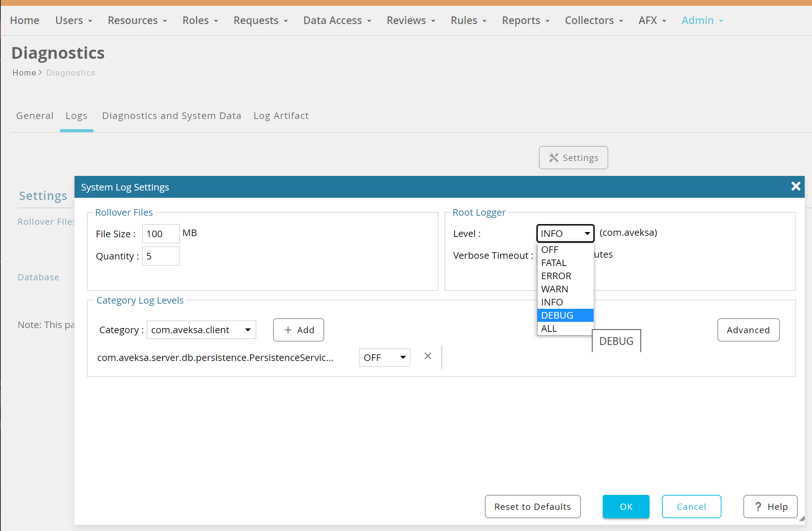Open the Admin menu
812x531 pixels.
click(702, 20)
